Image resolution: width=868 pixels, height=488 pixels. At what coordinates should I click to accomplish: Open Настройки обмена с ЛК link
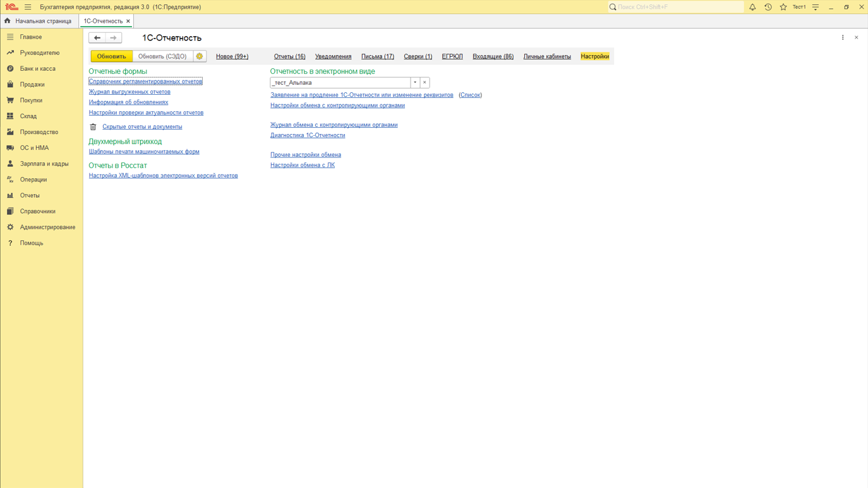pos(303,165)
